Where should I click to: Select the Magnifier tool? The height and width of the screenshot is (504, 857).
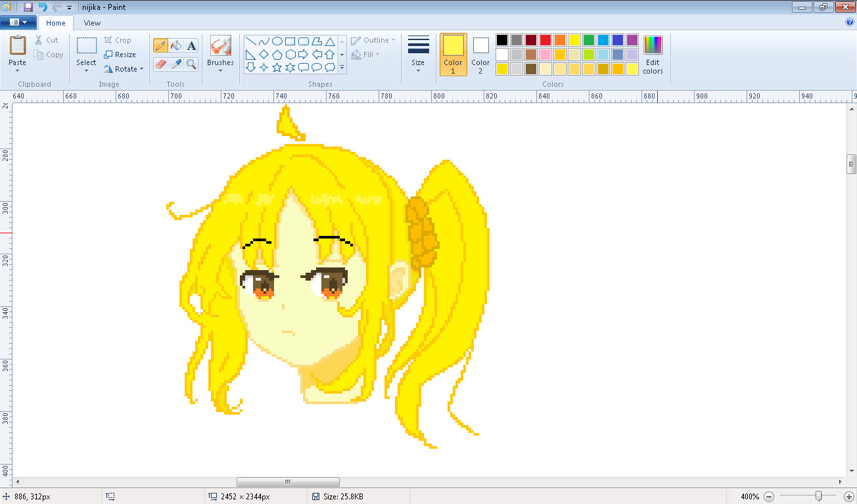click(x=191, y=64)
